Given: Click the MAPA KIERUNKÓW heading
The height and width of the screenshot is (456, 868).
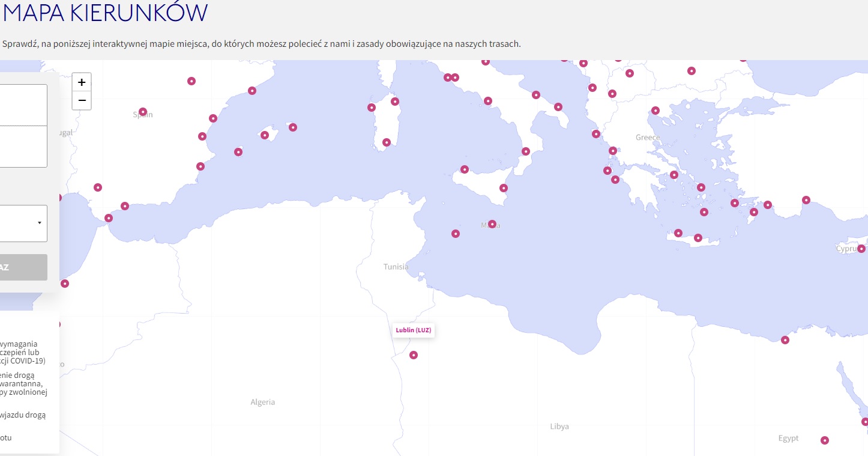Looking at the screenshot, I should point(106,13).
